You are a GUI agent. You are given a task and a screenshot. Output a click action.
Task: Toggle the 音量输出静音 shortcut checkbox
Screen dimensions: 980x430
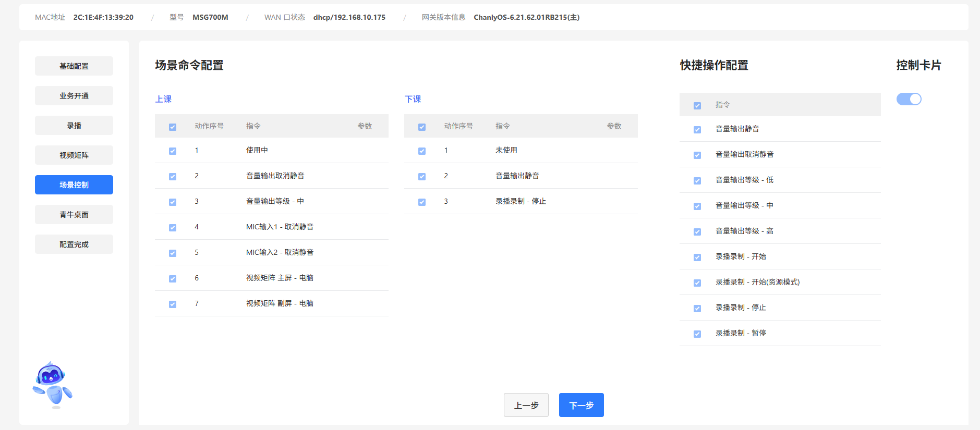click(697, 130)
